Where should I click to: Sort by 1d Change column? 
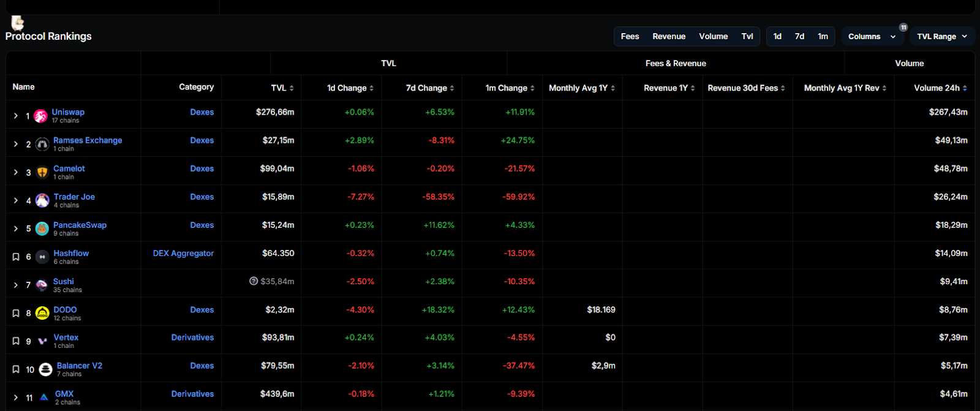tap(372, 88)
